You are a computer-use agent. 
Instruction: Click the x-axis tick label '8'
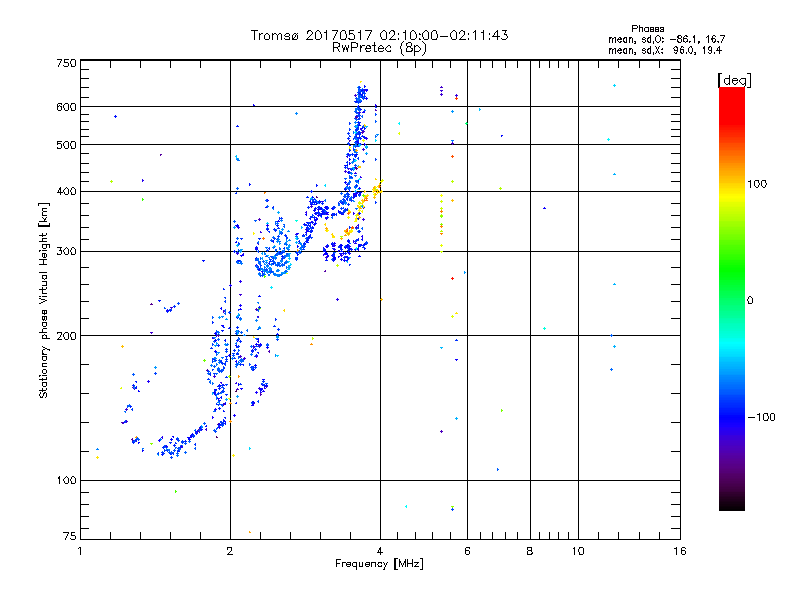click(x=530, y=551)
